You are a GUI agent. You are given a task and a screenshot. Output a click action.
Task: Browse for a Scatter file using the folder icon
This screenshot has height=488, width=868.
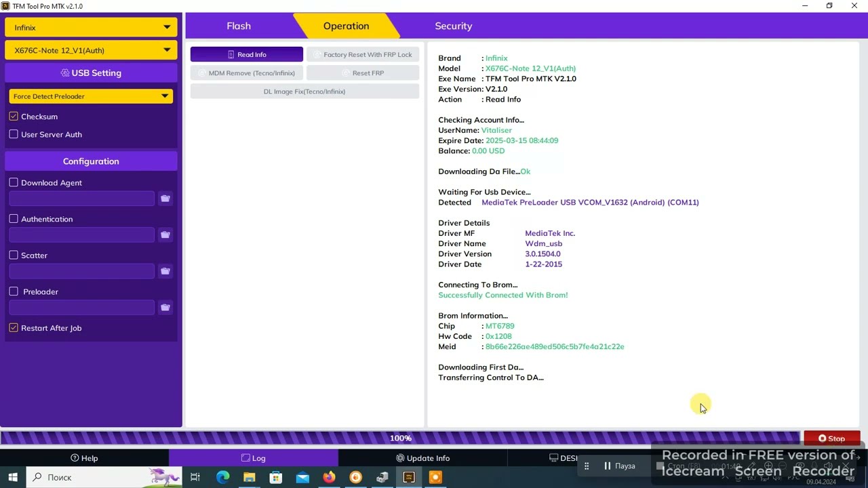click(x=165, y=271)
